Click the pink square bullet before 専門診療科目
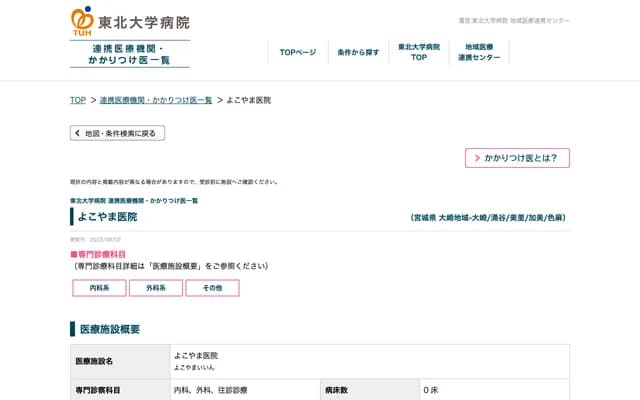 73,255
